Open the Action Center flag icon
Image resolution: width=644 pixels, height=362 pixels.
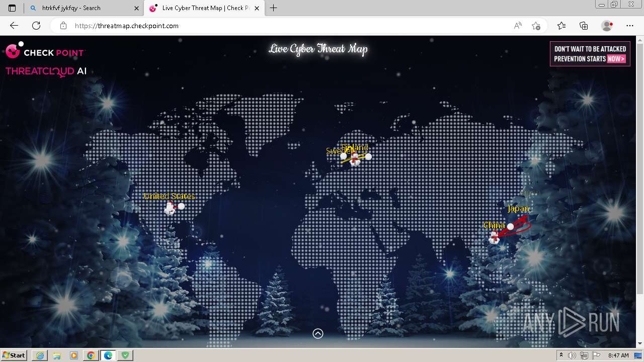coord(596,355)
